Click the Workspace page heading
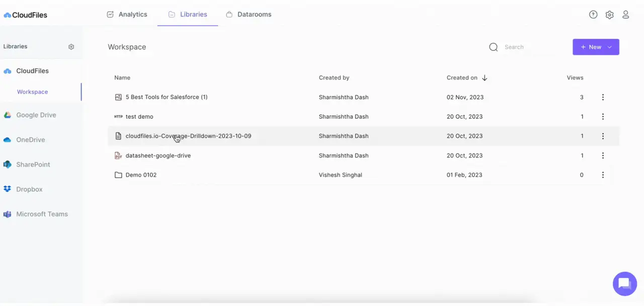The image size is (644, 306). pos(127,47)
